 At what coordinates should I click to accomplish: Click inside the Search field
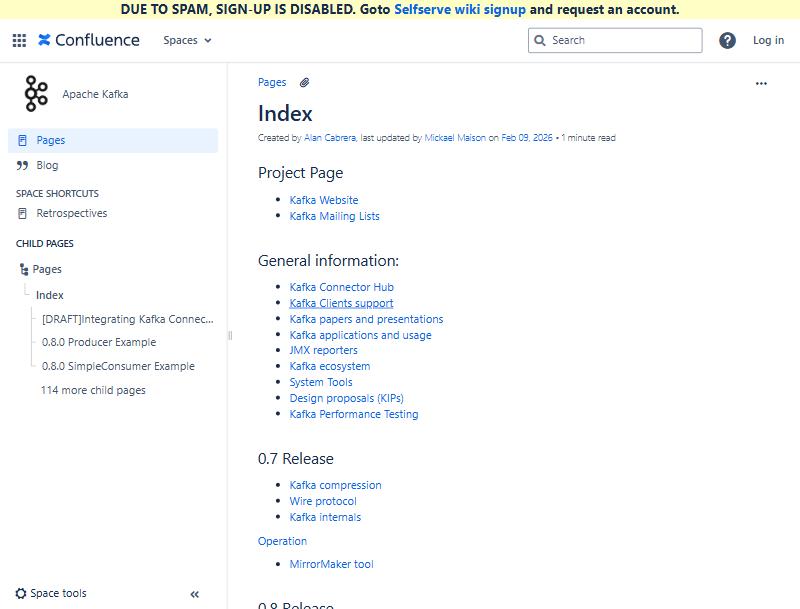tap(615, 40)
